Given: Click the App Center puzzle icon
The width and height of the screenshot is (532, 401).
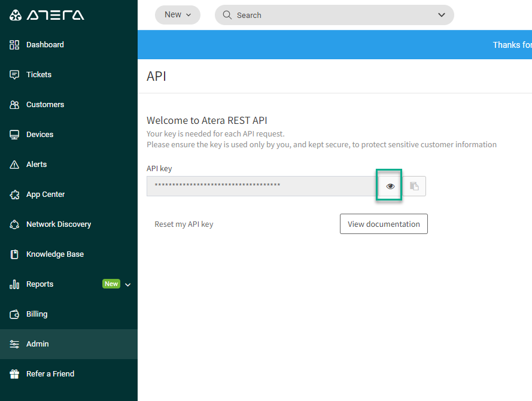Looking at the screenshot, I should pos(14,195).
